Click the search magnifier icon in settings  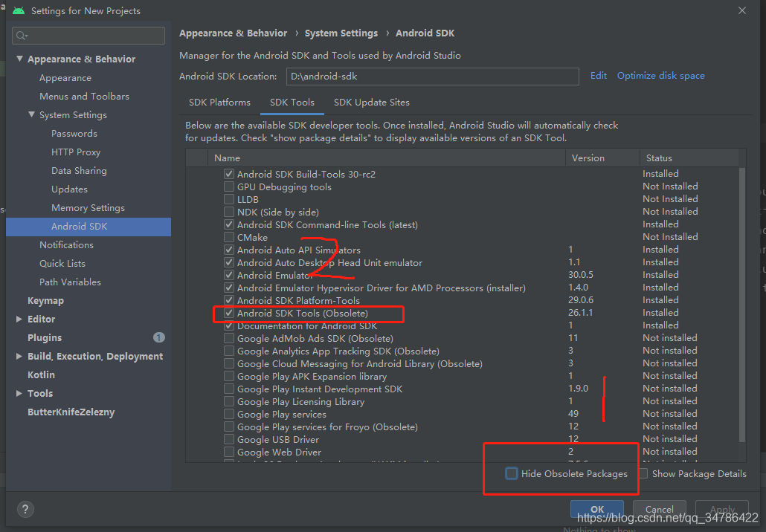[x=22, y=36]
